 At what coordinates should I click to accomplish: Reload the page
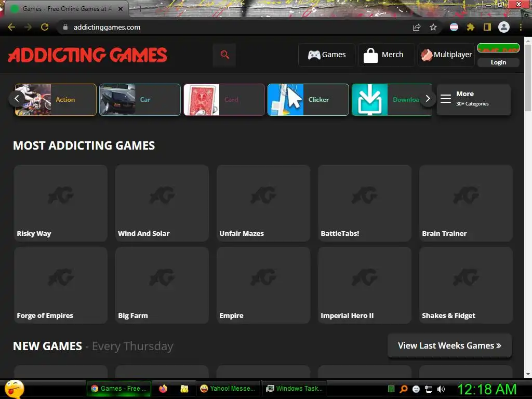[x=45, y=27]
